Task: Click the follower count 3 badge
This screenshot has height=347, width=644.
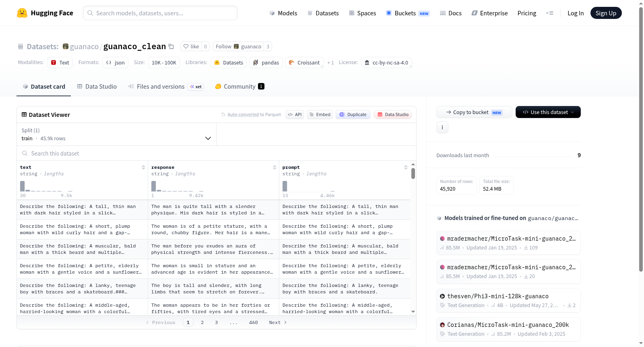Action: (268, 46)
